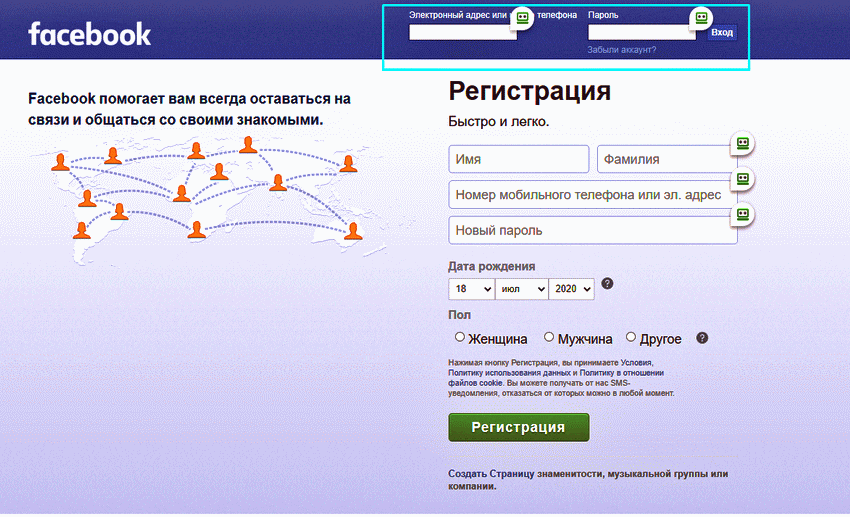
Task: Click RoboForm icon beside phone or email field
Action: coord(743,179)
